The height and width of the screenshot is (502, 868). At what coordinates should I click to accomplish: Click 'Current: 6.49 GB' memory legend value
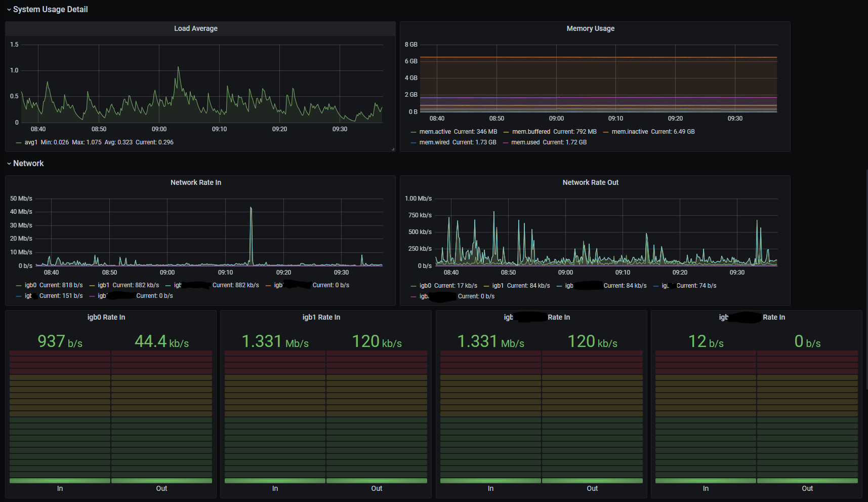673,132
